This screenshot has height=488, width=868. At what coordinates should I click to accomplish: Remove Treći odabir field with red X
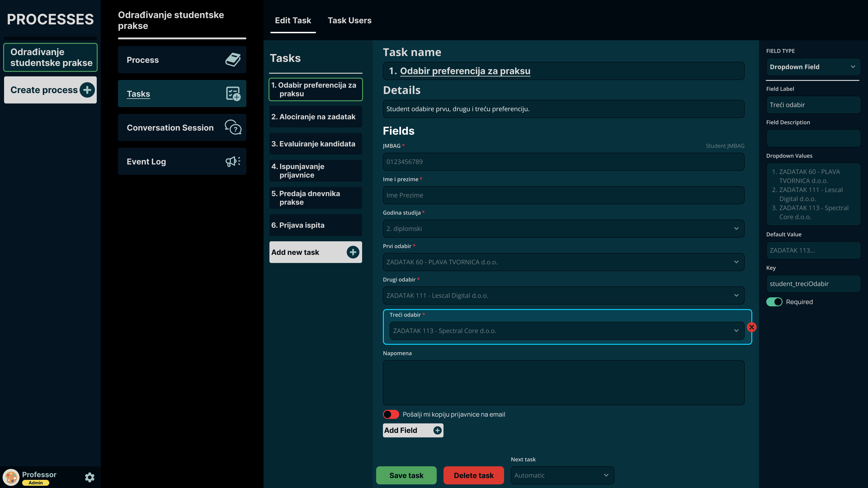[751, 327]
